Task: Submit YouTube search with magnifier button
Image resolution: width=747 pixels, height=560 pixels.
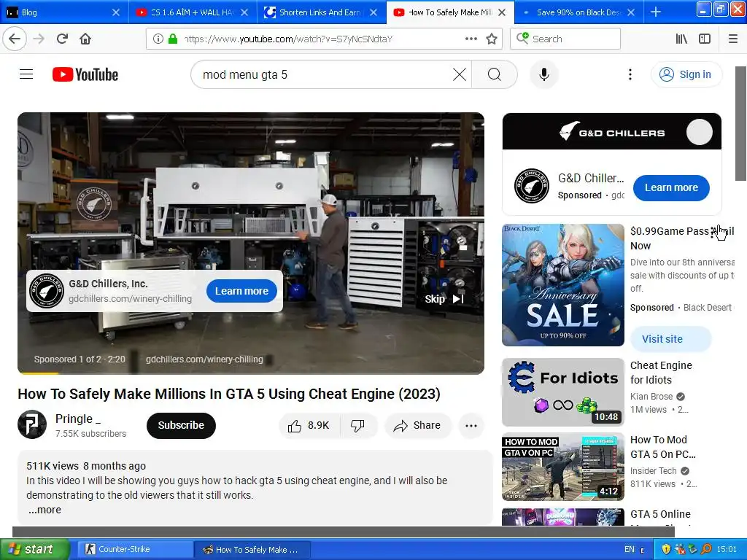Action: click(495, 74)
